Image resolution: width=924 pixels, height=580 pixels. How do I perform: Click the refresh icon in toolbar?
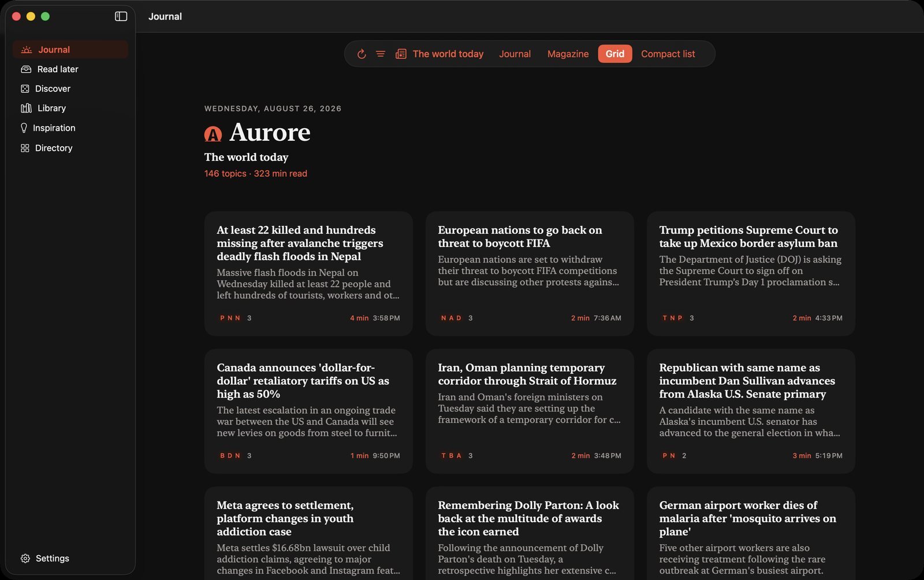pyautogui.click(x=362, y=54)
